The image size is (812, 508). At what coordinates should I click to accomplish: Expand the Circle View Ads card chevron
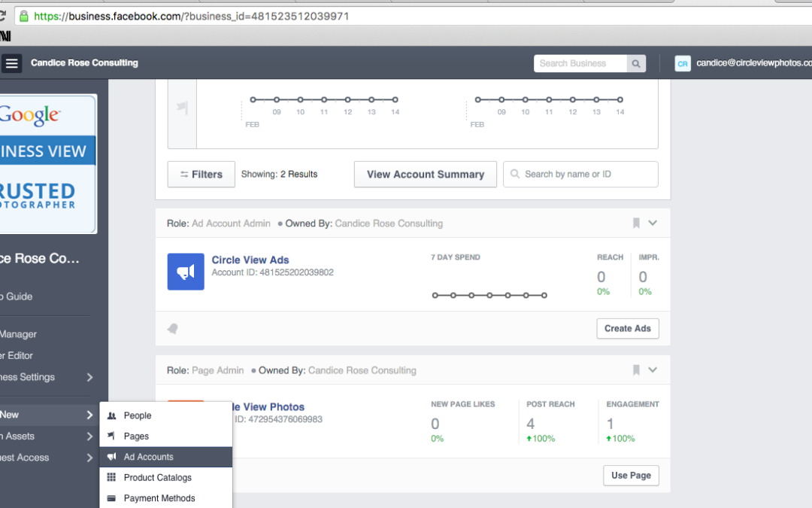pyautogui.click(x=653, y=223)
